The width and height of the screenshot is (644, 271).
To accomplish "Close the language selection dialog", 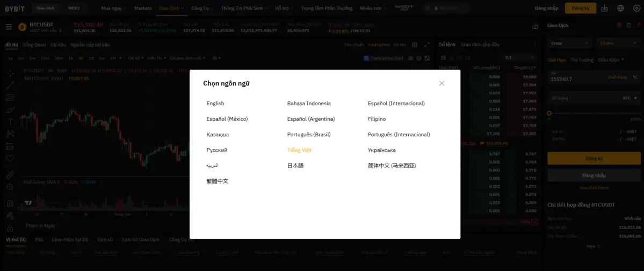I will [x=442, y=83].
